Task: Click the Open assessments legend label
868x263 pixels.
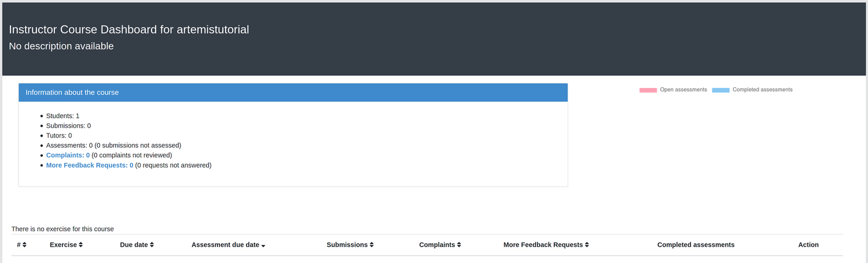Action: (683, 90)
